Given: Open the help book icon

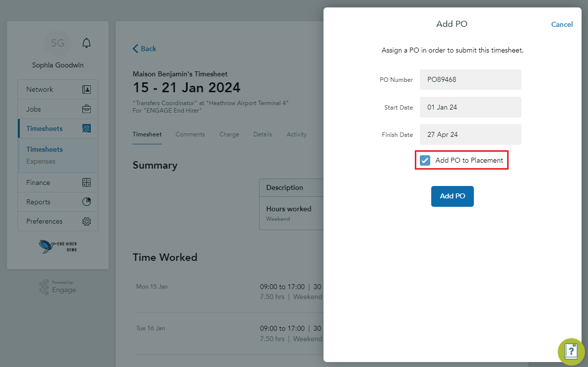Looking at the screenshot, I should point(571,352).
